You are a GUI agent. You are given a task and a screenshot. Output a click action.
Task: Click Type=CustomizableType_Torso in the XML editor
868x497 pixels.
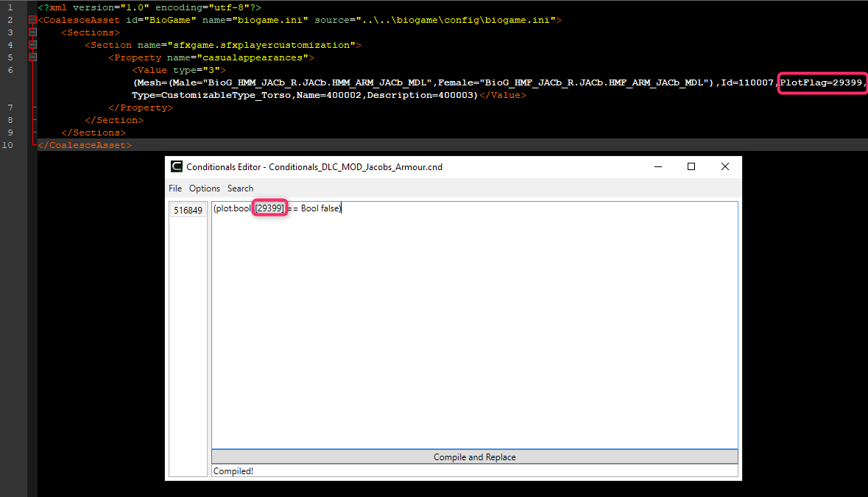pos(211,95)
